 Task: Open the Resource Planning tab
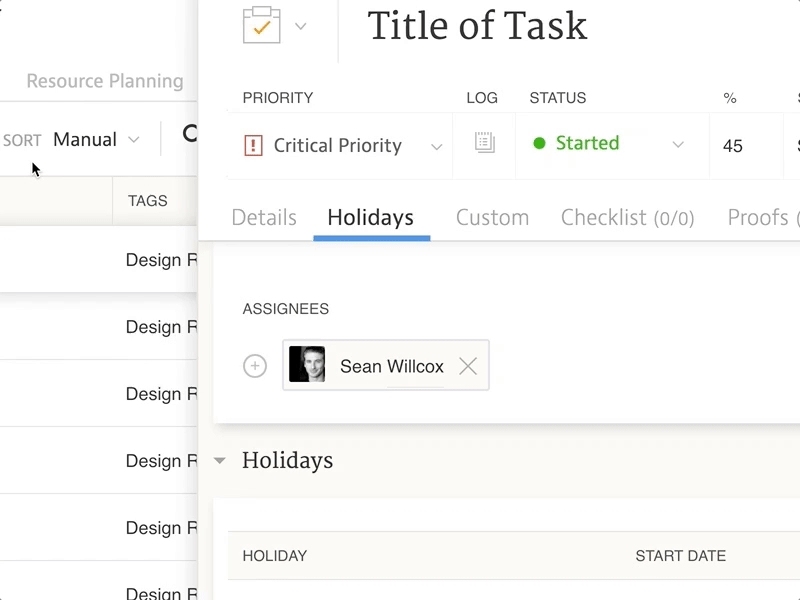(x=105, y=81)
